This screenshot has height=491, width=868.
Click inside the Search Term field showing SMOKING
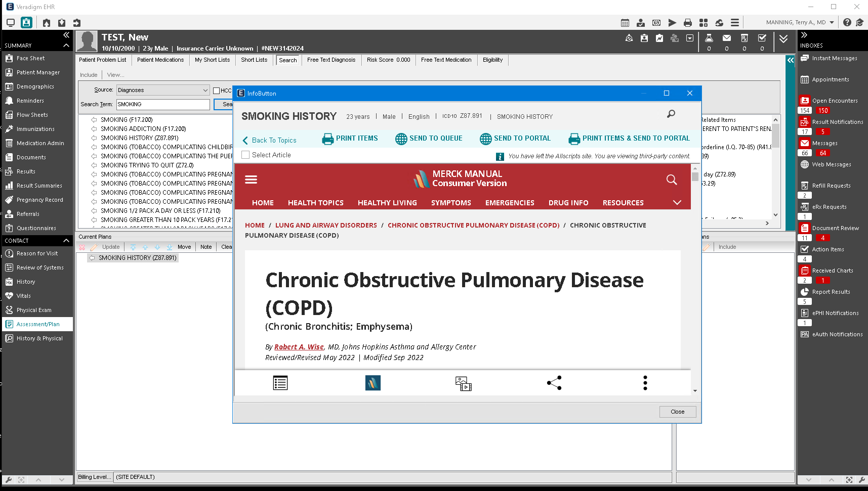tap(162, 104)
